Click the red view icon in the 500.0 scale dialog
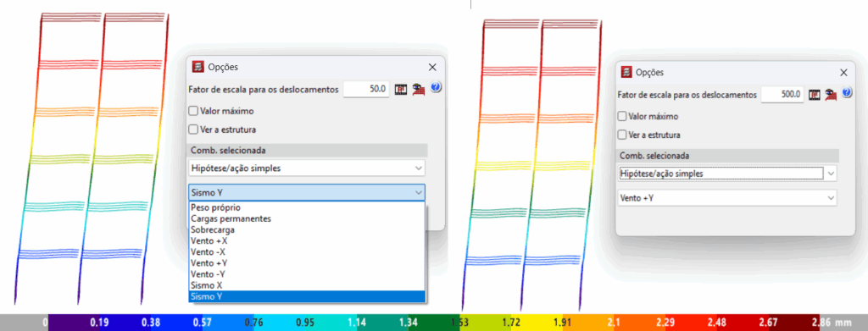The width and height of the screenshot is (868, 331). [831, 95]
